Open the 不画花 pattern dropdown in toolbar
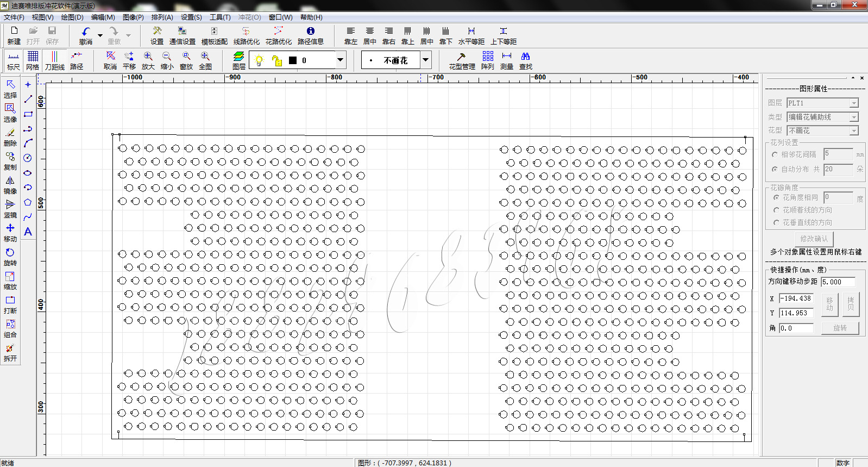 426,60
